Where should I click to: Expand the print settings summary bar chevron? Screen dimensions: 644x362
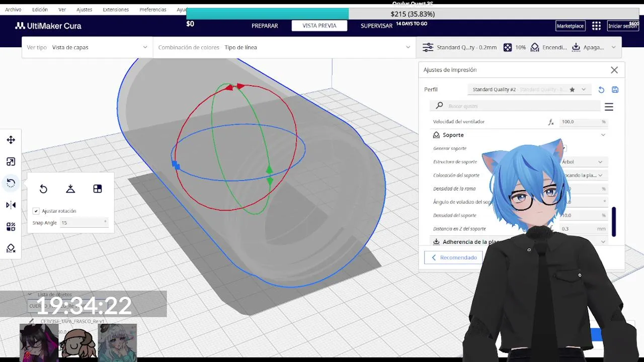613,47
